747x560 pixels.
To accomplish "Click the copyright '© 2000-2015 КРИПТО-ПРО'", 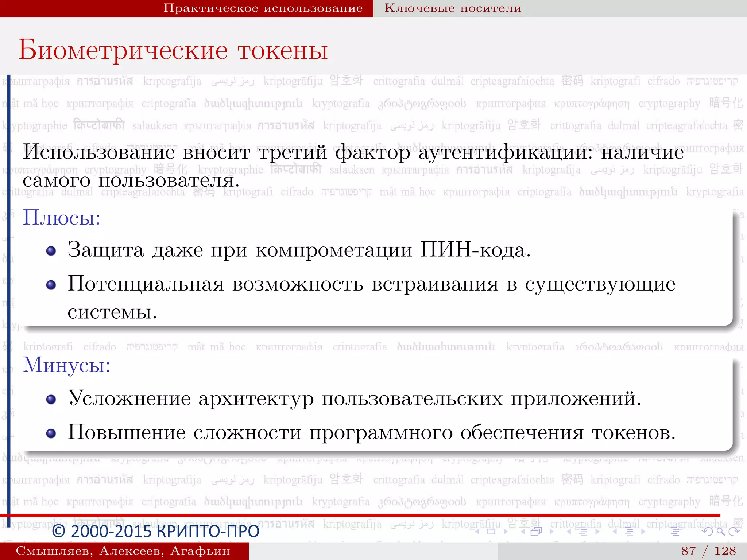I will 156,532.
